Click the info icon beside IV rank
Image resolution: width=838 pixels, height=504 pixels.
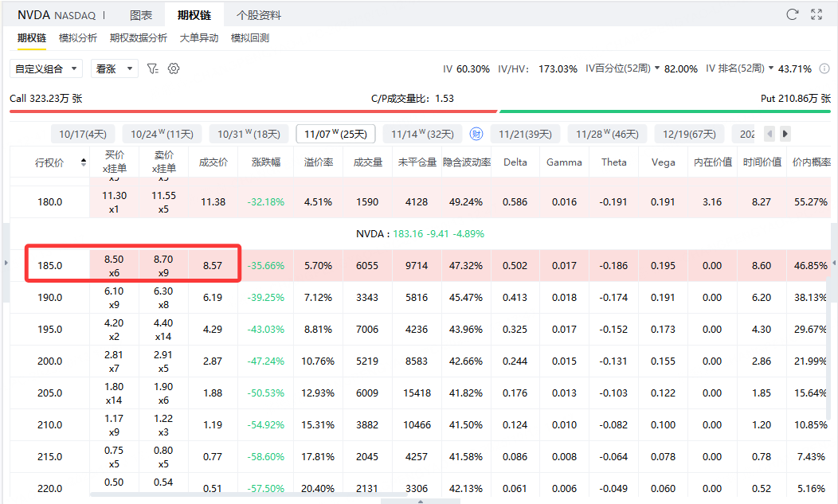click(824, 68)
